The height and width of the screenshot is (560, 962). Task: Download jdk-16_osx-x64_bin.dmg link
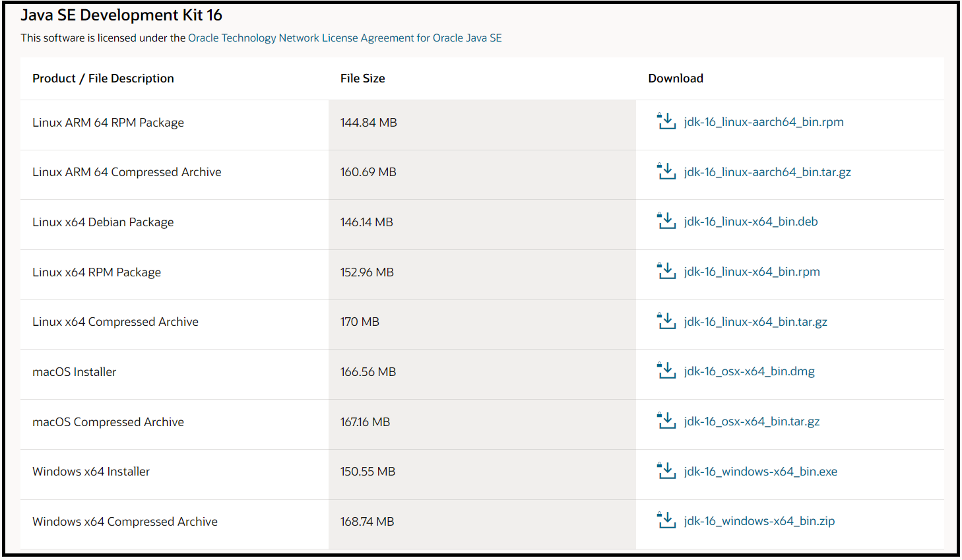click(x=750, y=371)
